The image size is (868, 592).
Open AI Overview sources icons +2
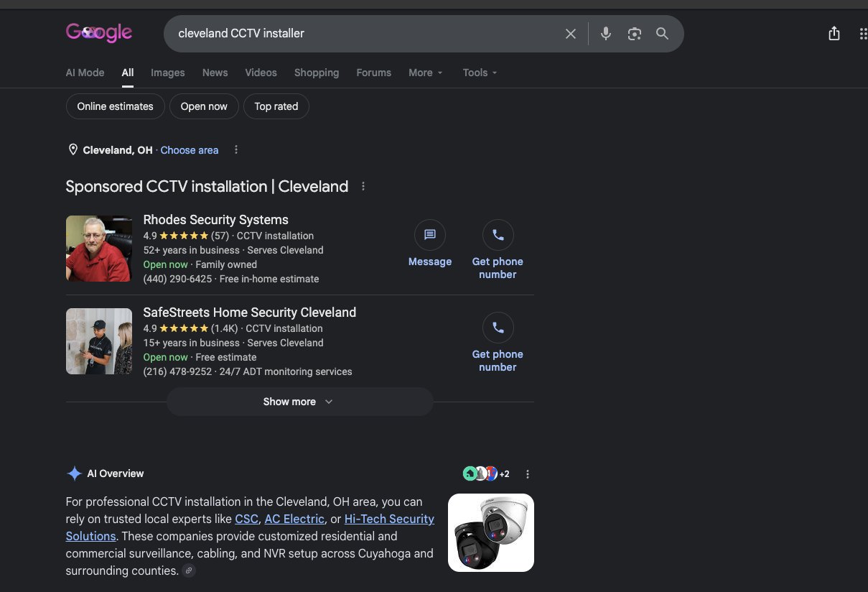(486, 473)
